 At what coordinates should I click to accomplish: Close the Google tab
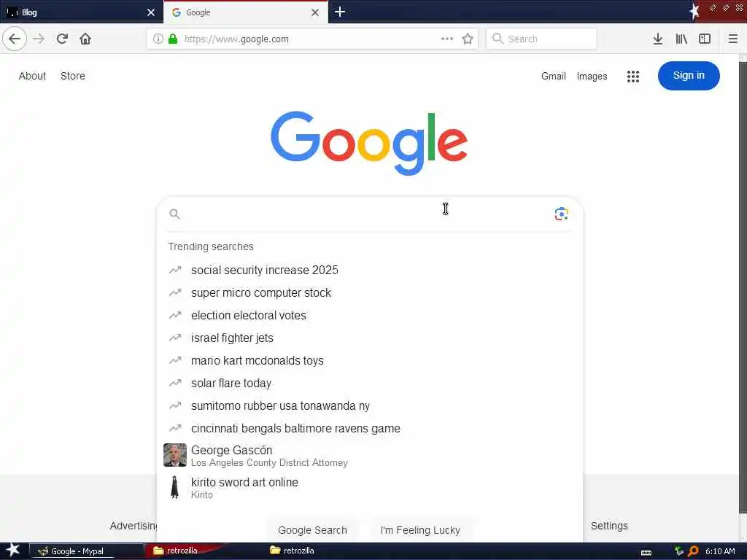coord(315,12)
